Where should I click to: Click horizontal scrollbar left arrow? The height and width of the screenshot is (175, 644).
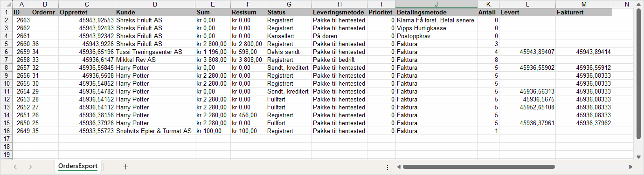click(399, 167)
